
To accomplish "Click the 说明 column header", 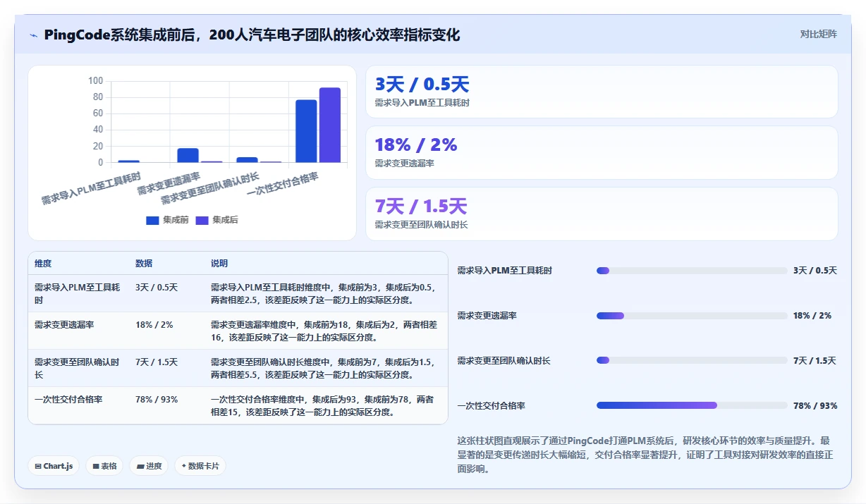I will (x=219, y=264).
